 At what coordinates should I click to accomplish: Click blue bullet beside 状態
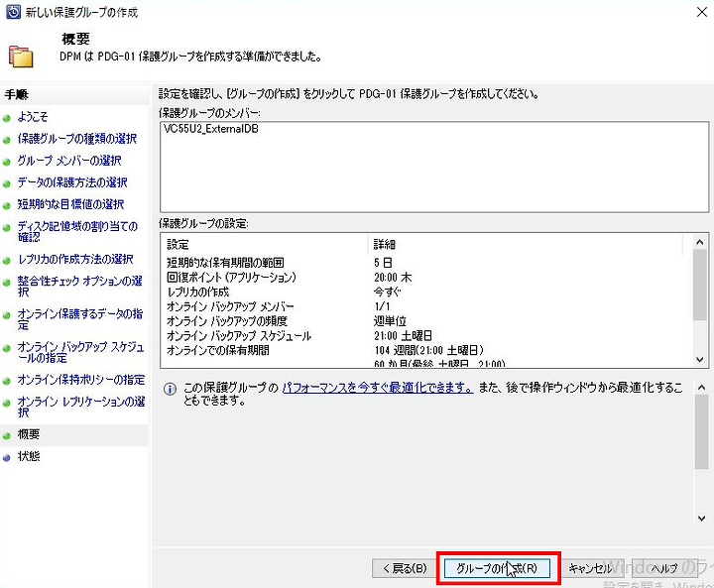[x=6, y=458]
